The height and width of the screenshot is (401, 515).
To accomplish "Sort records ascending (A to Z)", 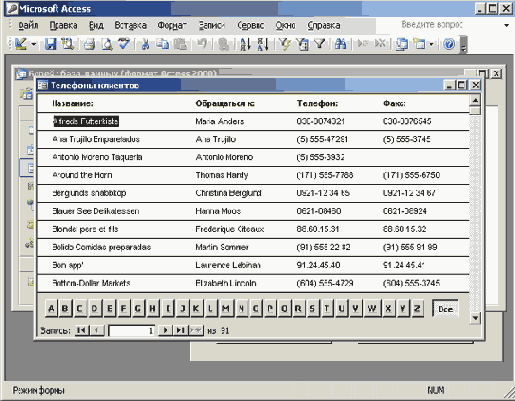I will point(245,44).
